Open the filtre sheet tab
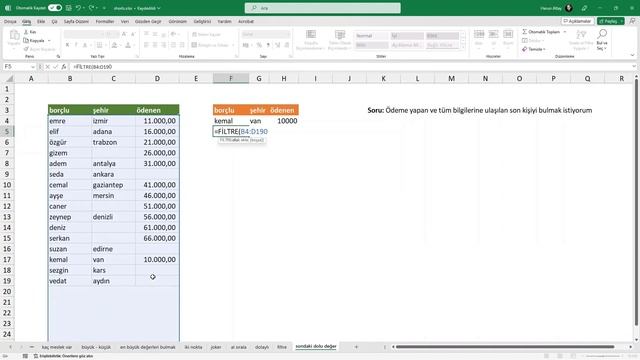The width and height of the screenshot is (640, 360). click(x=282, y=347)
